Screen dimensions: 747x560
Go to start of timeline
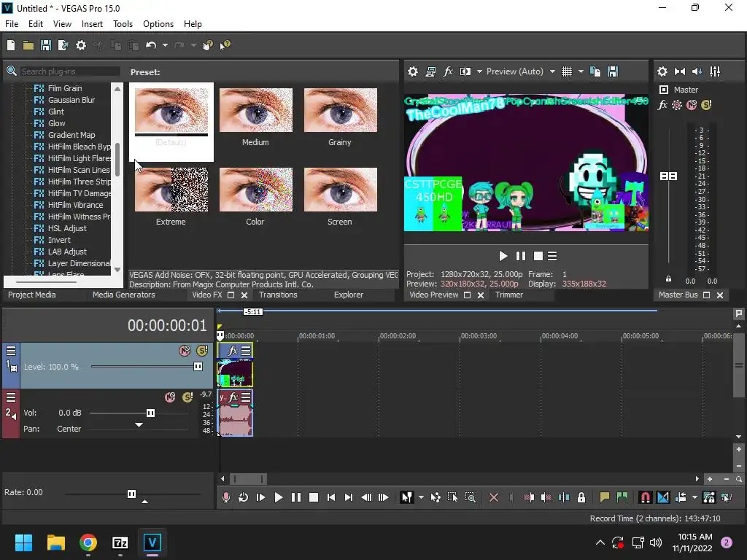[331, 497]
